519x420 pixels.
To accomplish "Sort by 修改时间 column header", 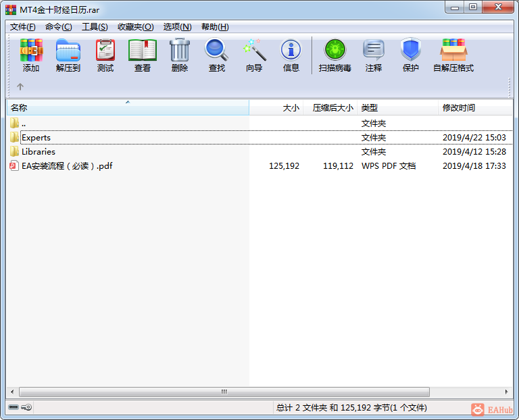I will point(475,108).
